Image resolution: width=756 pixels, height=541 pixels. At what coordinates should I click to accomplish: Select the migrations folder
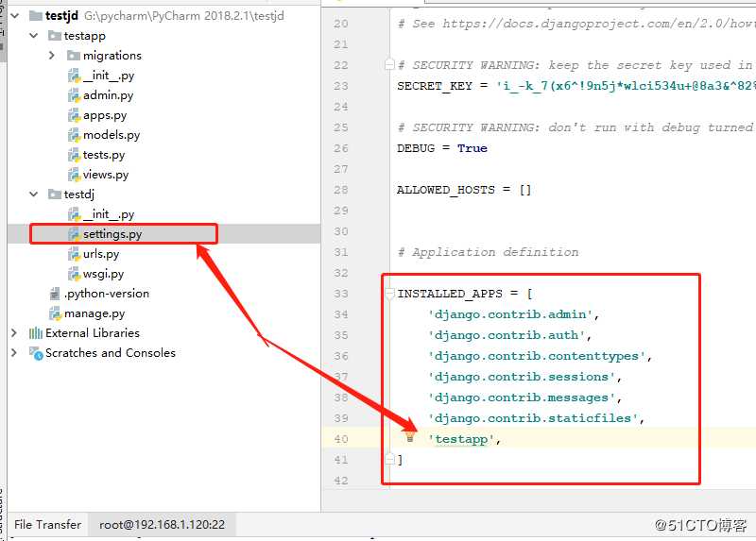click(112, 56)
